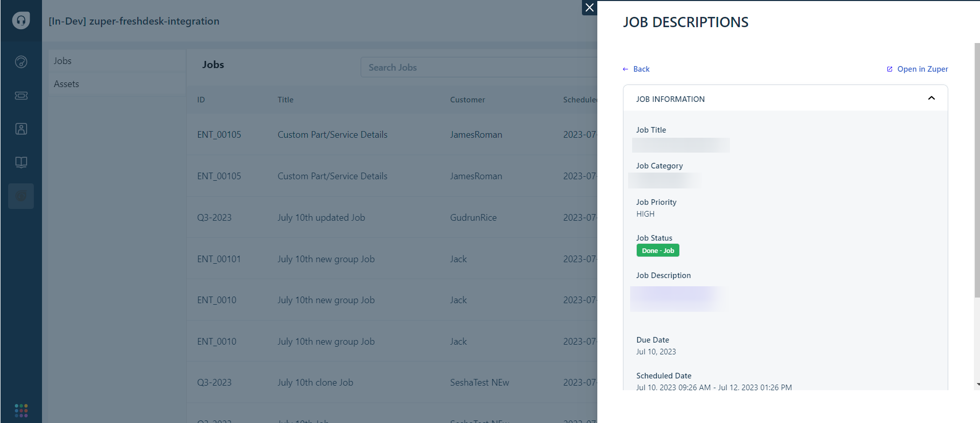Click the Customer column header
This screenshot has height=423, width=980.
(467, 100)
